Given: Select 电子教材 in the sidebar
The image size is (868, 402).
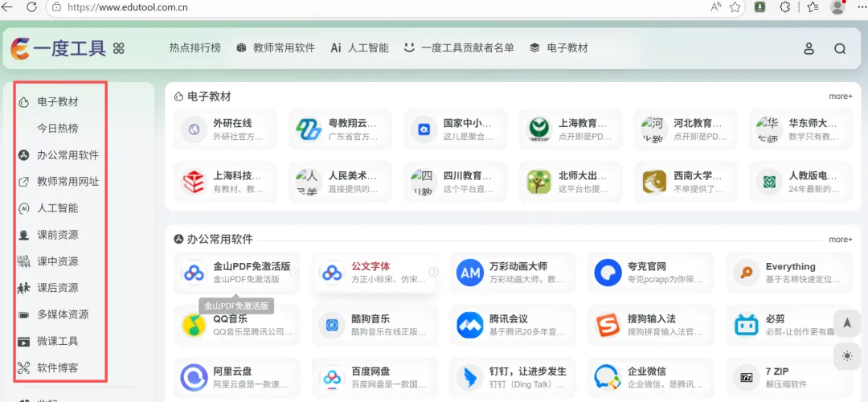Looking at the screenshot, I should pyautogui.click(x=58, y=102).
